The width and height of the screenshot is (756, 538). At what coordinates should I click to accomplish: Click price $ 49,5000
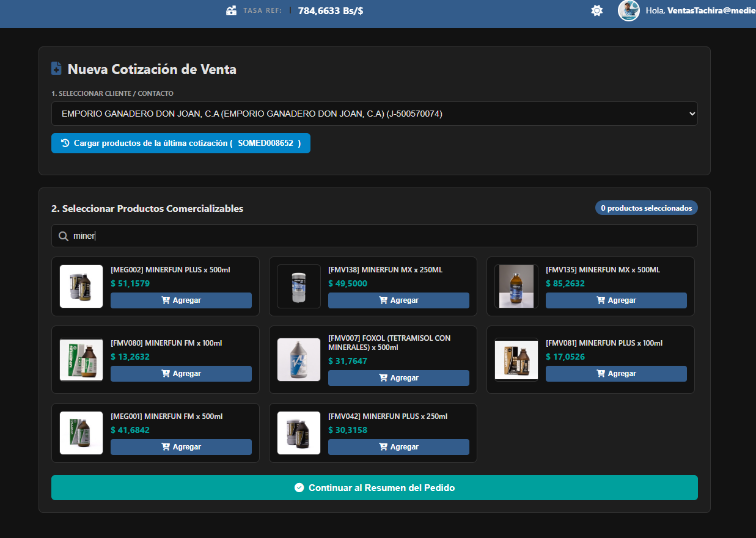348,283
